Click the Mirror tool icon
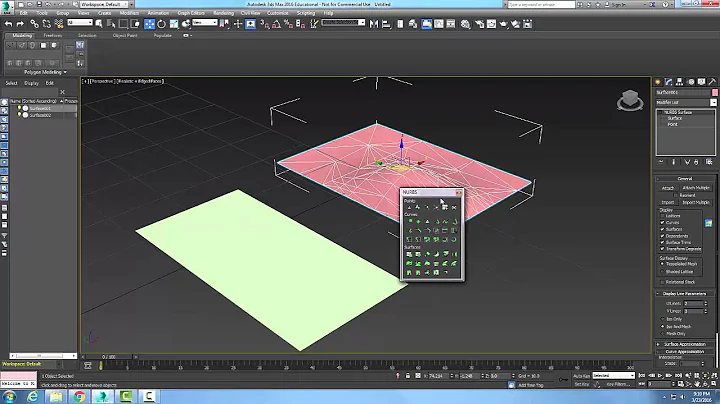This screenshot has height=404, width=720. [x=374, y=24]
